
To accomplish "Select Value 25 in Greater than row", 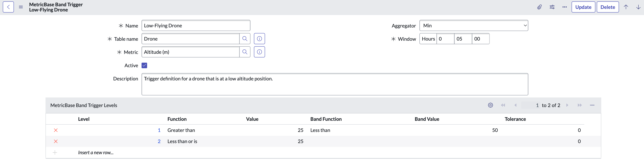I will [x=300, y=130].
